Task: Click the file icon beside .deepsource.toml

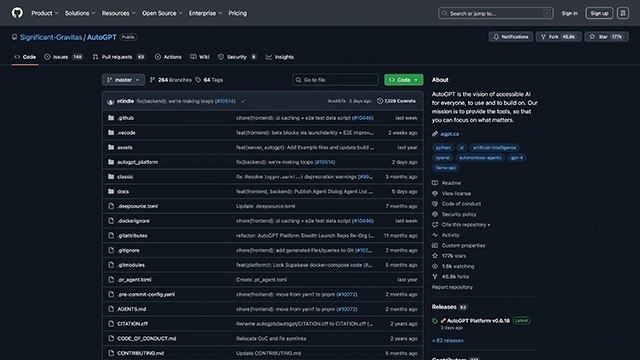Action: [x=111, y=206]
